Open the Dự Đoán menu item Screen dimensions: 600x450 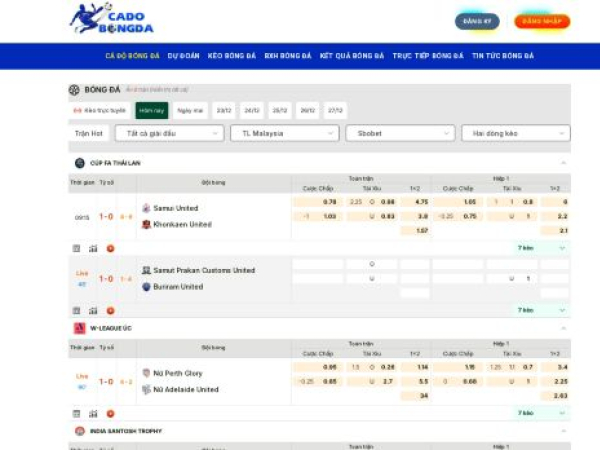[183, 56]
